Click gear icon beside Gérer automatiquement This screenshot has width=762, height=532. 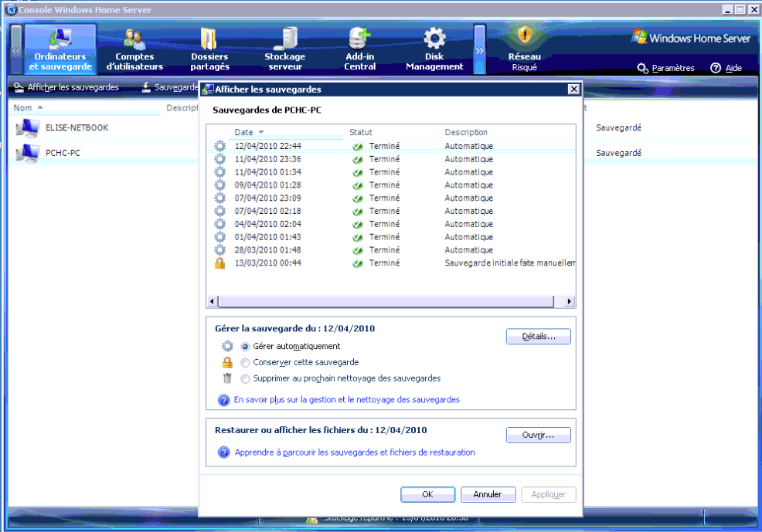coord(227,346)
